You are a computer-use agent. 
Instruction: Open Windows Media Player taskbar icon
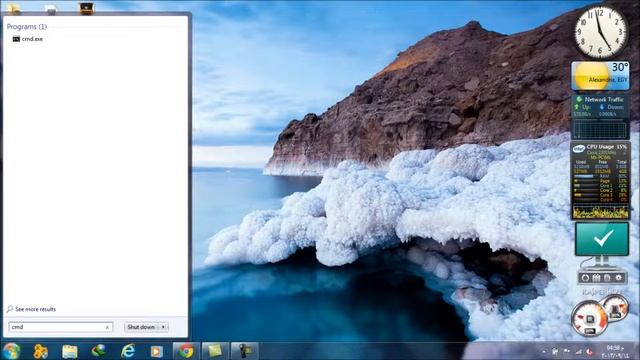pos(156,351)
